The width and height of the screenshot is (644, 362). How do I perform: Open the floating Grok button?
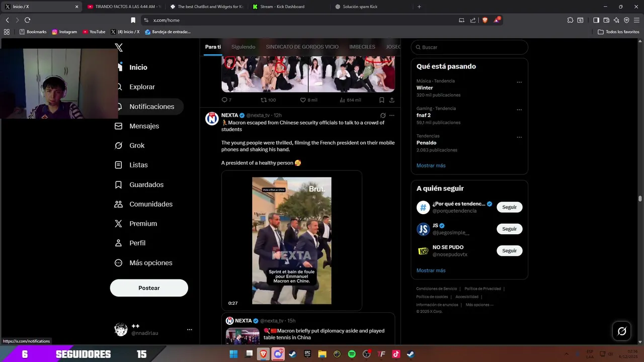622,331
